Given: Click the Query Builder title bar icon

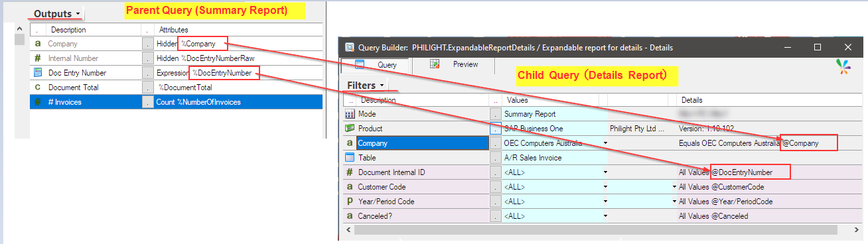Looking at the screenshot, I should [349, 47].
